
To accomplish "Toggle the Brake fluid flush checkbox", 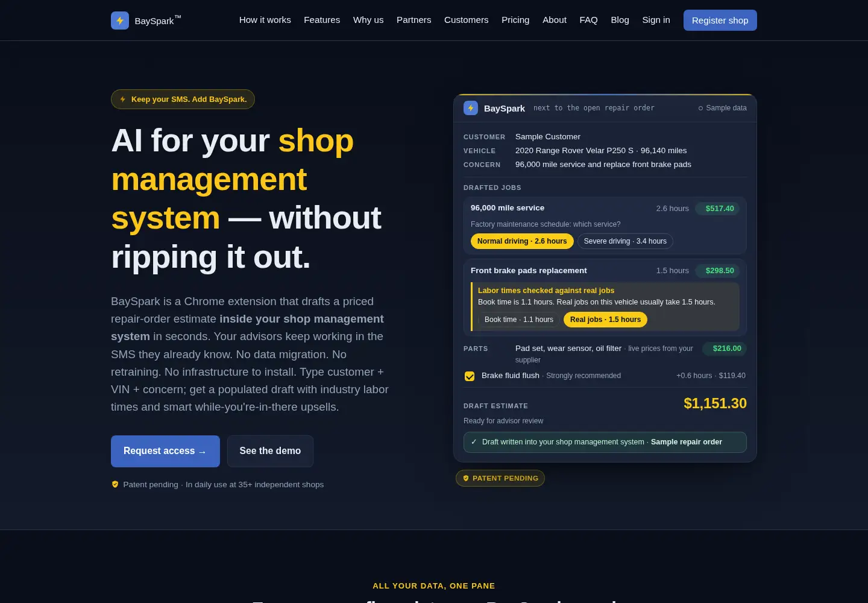I will coord(470,376).
